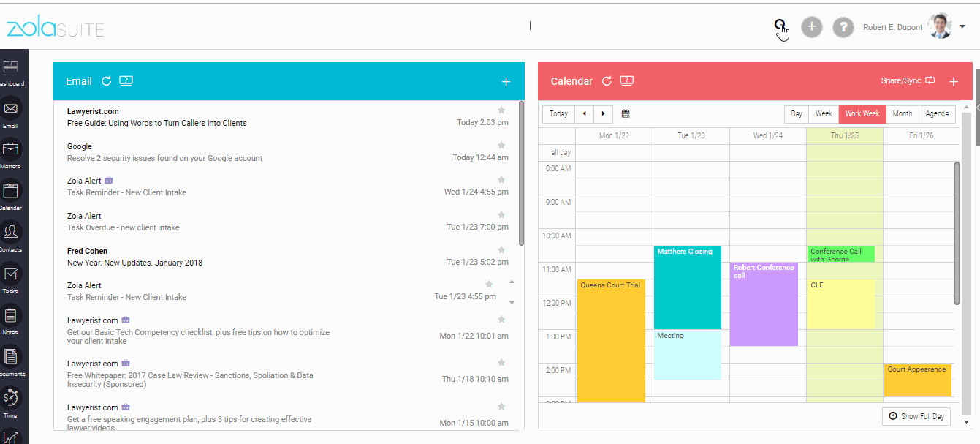Click the up arrow beside Task Reminder email
This screenshot has width=980, height=444.
click(512, 282)
